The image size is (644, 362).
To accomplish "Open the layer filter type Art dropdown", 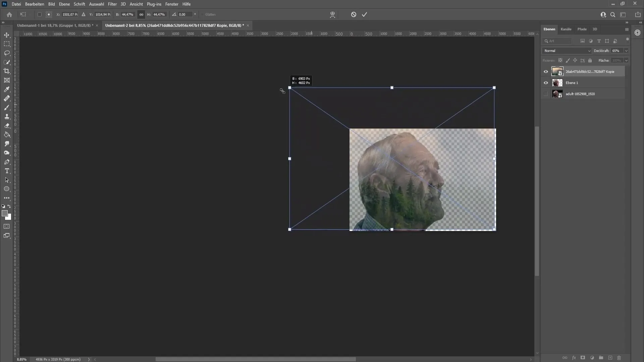I will [557, 41].
